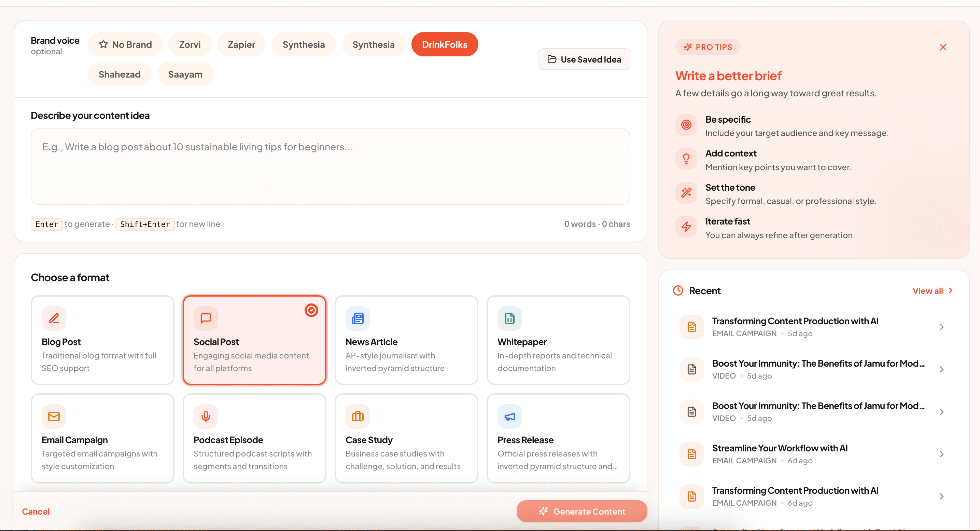Click the Press Release megaphone icon

[510, 417]
